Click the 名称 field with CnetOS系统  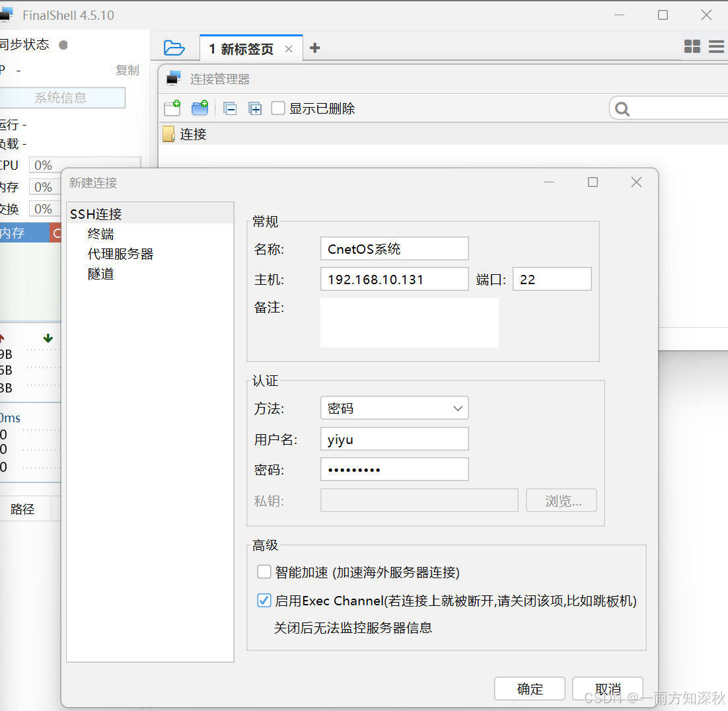pyautogui.click(x=394, y=248)
